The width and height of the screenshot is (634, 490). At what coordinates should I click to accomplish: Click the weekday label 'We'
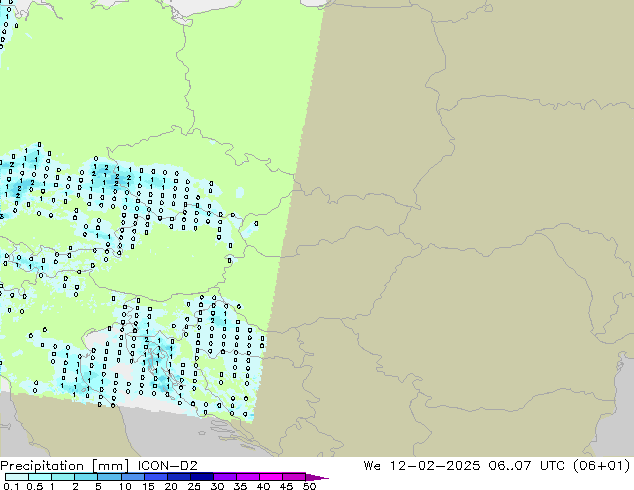[x=372, y=466]
